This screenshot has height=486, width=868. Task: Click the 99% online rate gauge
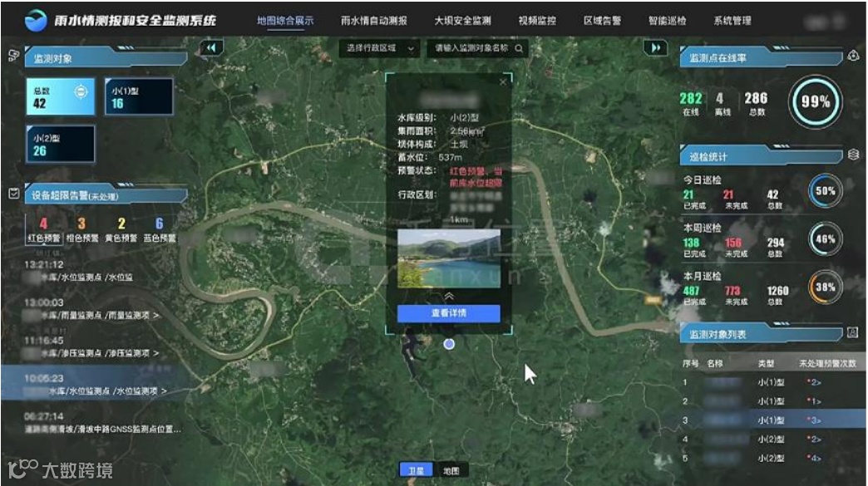pyautogui.click(x=816, y=101)
